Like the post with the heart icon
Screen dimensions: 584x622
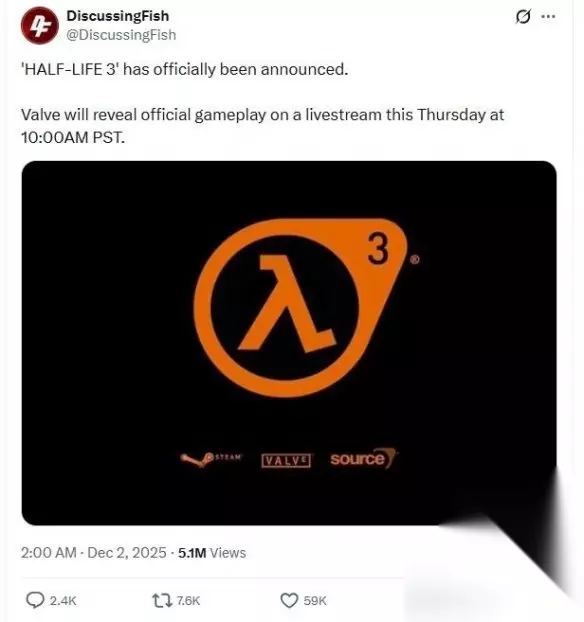(x=289, y=601)
